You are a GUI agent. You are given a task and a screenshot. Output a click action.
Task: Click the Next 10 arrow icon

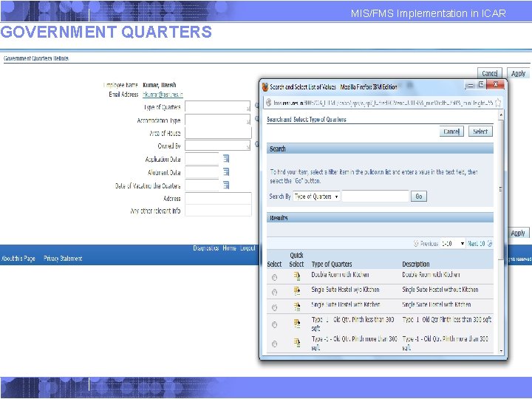(x=490, y=243)
